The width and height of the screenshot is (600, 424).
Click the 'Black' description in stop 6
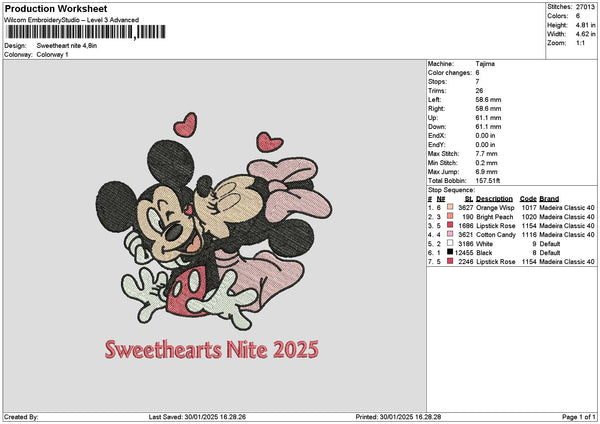click(484, 253)
